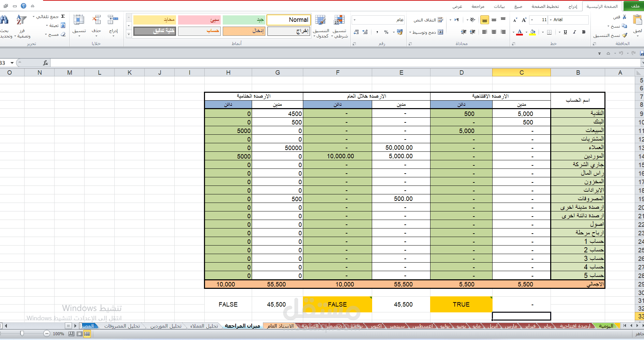Click the zoom slider handle
Viewport: 644px width, 340px height.
tap(22, 334)
